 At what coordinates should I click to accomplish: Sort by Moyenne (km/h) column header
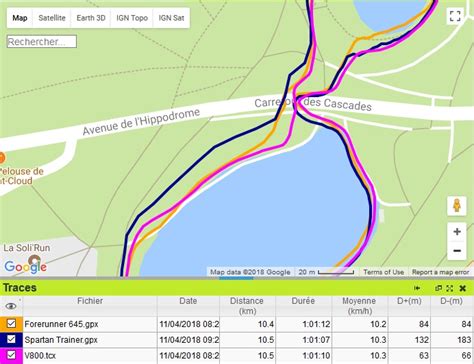pos(359,306)
